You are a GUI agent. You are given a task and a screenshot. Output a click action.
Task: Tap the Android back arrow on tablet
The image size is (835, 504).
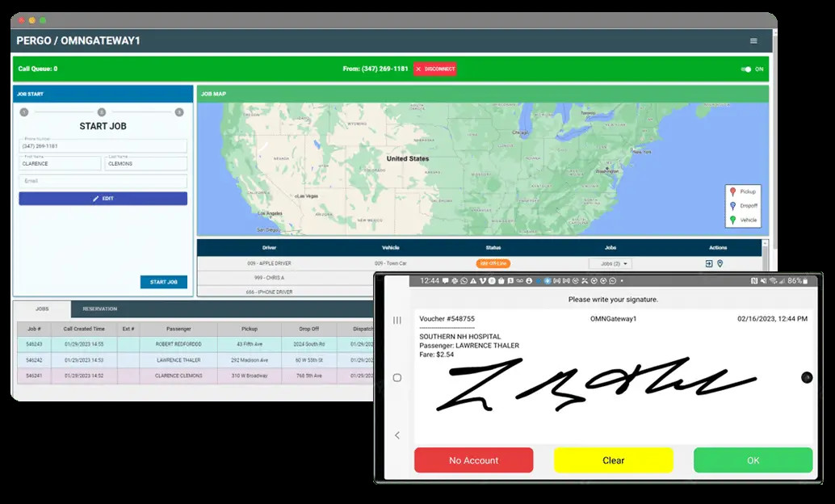397,435
